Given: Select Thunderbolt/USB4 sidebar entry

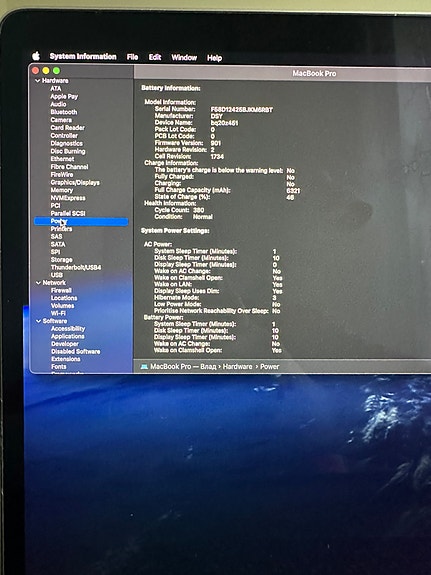Looking at the screenshot, I should (x=76, y=267).
